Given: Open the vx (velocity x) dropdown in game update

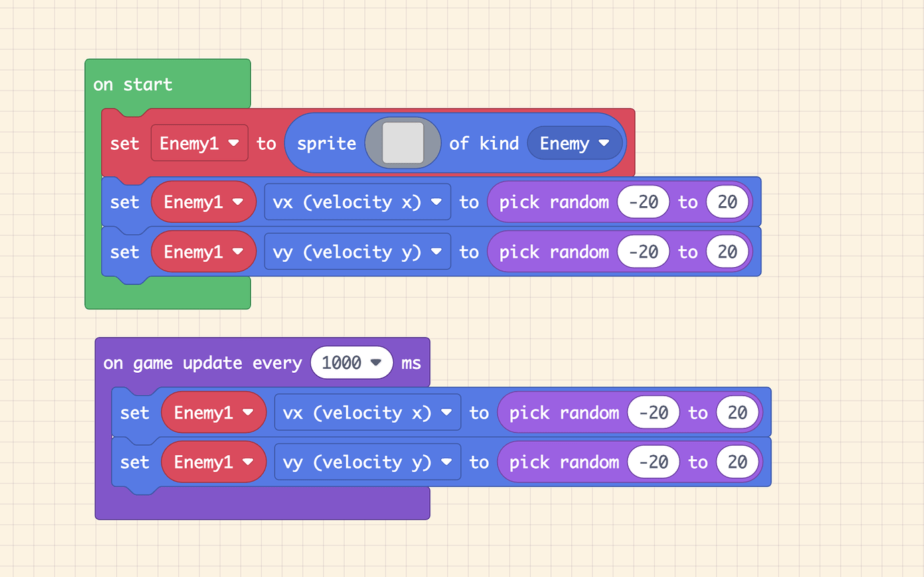Looking at the screenshot, I should click(367, 412).
